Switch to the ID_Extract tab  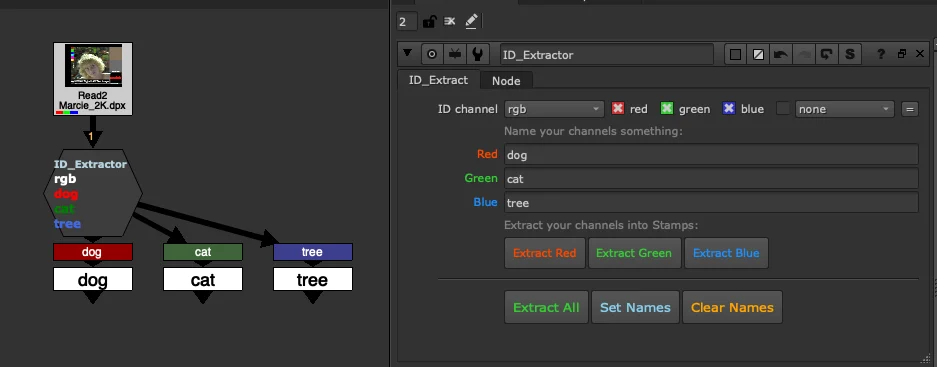[439, 79]
